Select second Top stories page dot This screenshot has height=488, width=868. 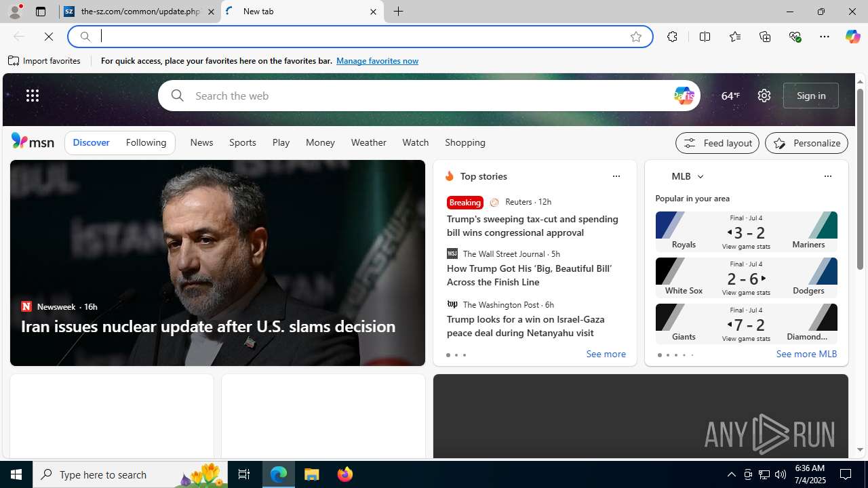click(456, 355)
